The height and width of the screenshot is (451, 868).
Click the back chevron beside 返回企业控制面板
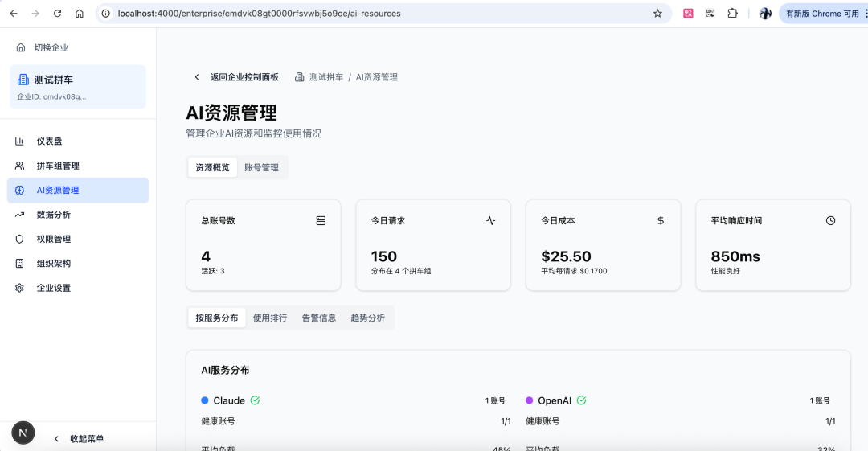click(x=197, y=77)
